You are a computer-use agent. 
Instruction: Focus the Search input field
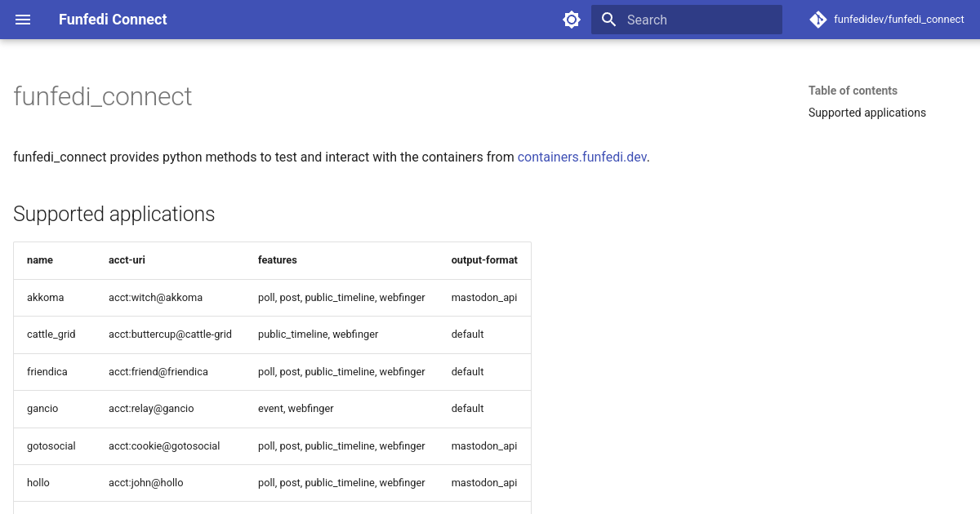(687, 20)
